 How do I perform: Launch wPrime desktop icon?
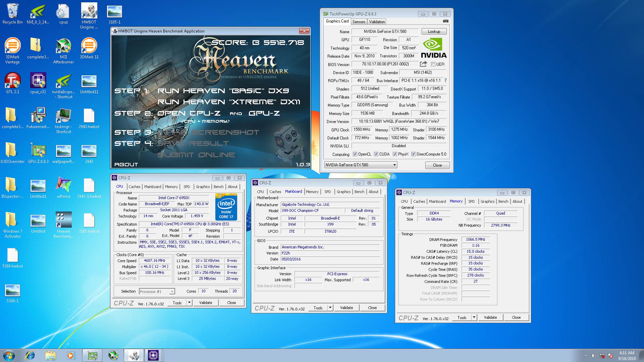pos(63,188)
